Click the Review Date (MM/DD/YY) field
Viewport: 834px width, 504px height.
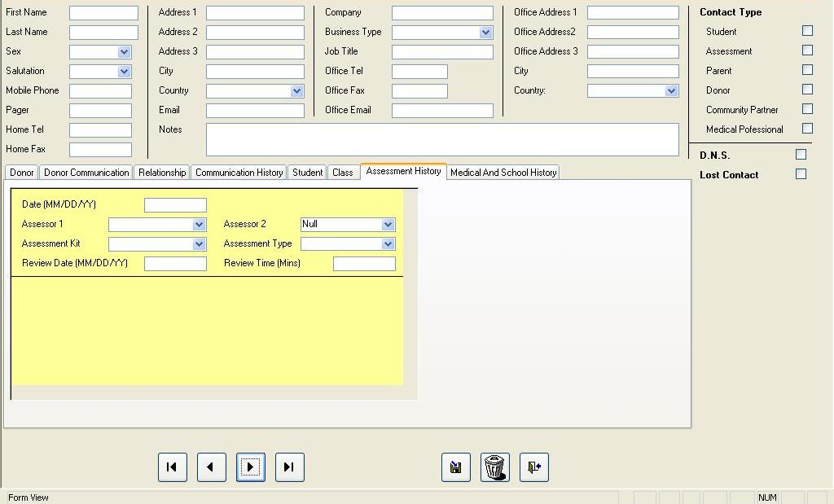[x=176, y=264]
